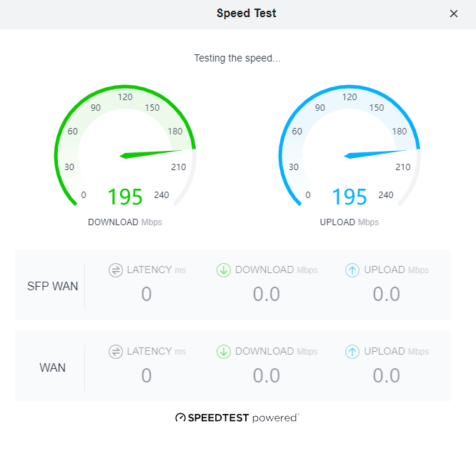Click the SFP WAN latency arrows icon

click(x=116, y=270)
